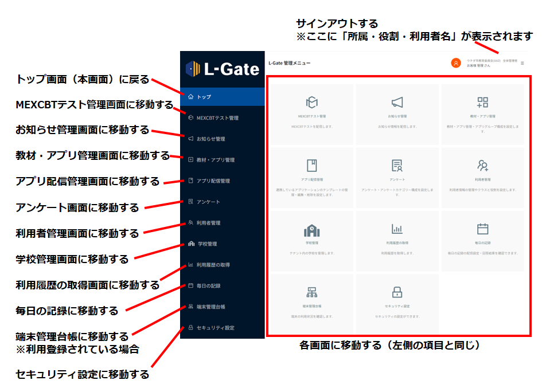Screen dimensions: 546x392
Task: Click the card description MEXCBTテストを配信します。
Action: [311, 127]
